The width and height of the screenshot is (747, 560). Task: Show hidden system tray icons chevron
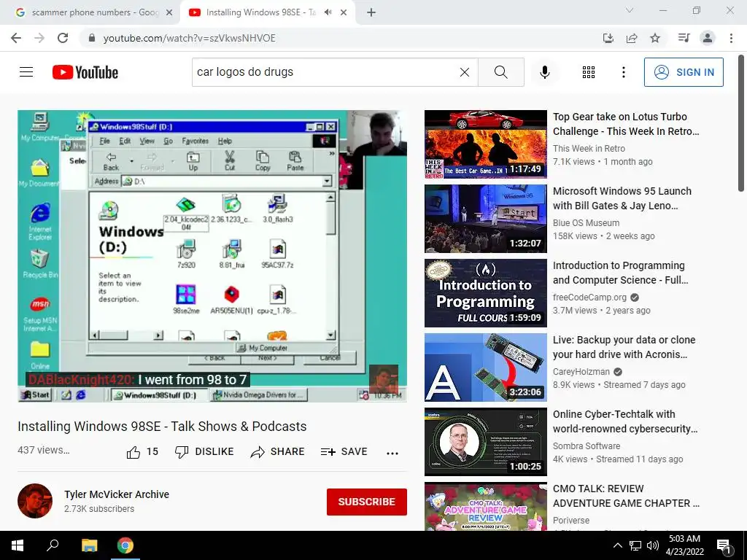[617, 545]
